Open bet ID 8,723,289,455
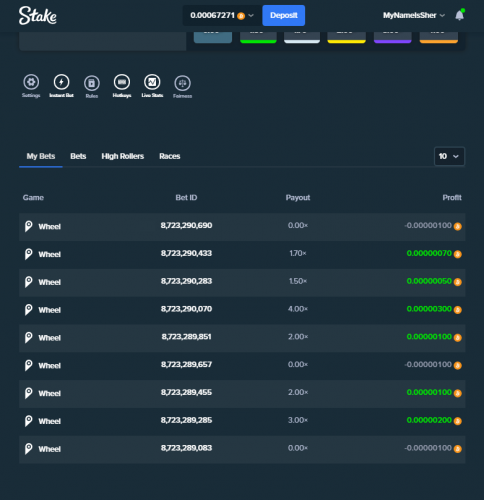The width and height of the screenshot is (484, 500). [x=186, y=393]
